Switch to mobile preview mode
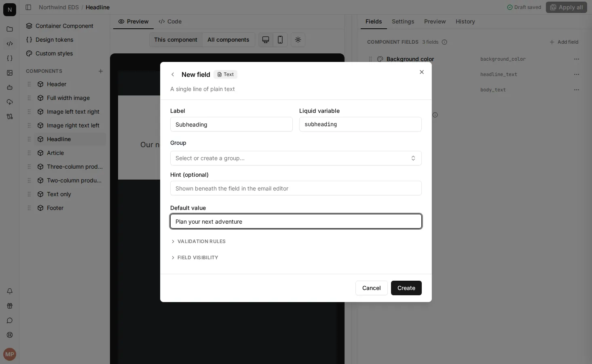The height and width of the screenshot is (364, 592). point(280,40)
